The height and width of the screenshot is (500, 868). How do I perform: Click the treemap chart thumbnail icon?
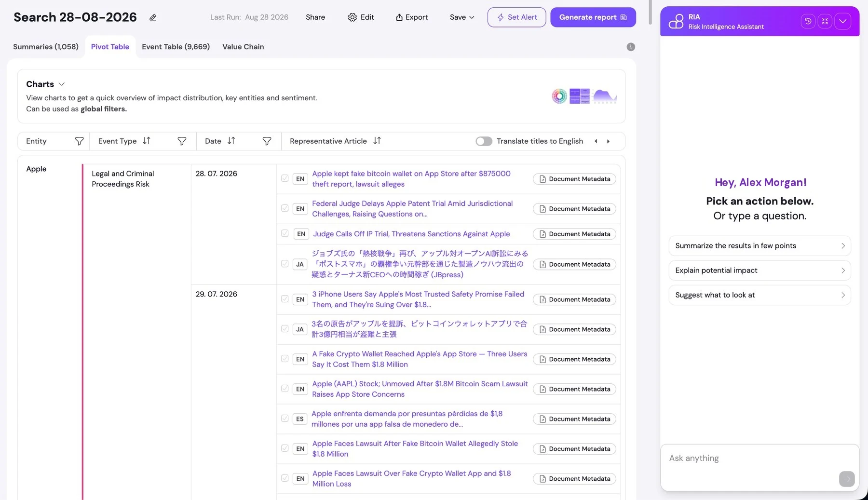click(580, 96)
